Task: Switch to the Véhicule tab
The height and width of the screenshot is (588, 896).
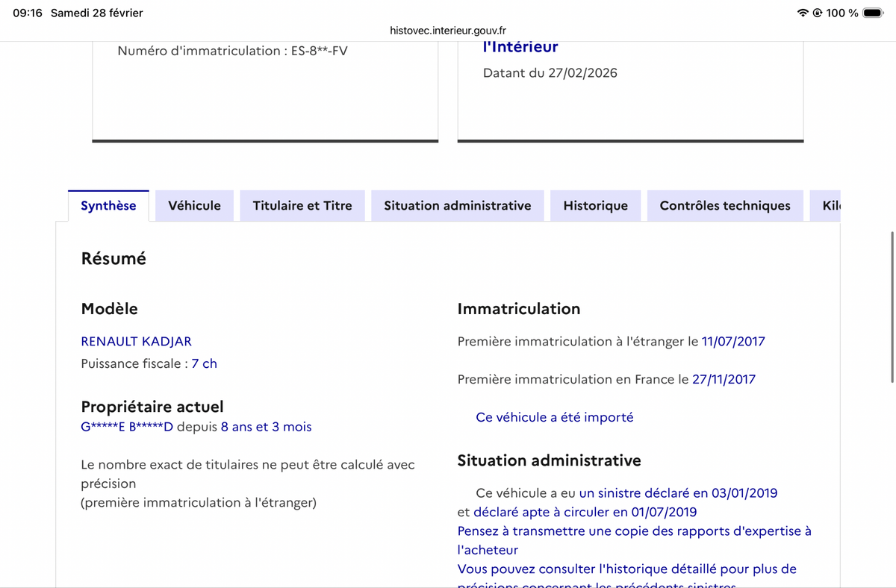Action: (x=194, y=206)
